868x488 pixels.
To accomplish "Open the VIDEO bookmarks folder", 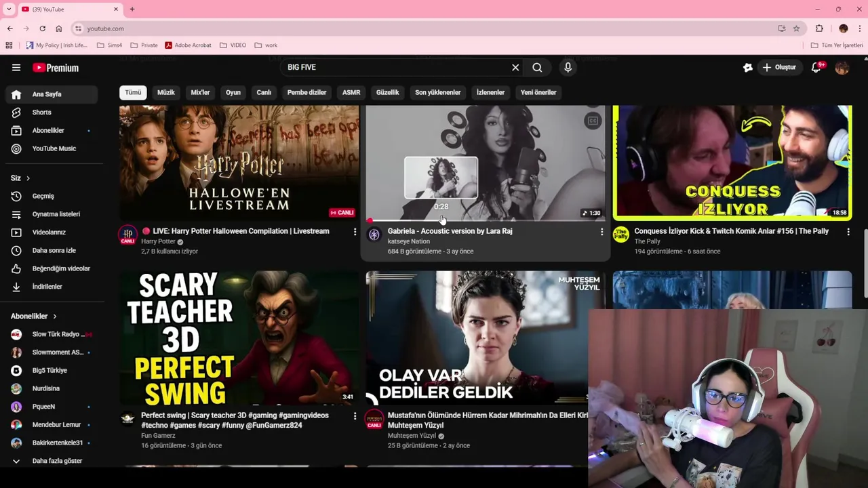I will point(233,45).
